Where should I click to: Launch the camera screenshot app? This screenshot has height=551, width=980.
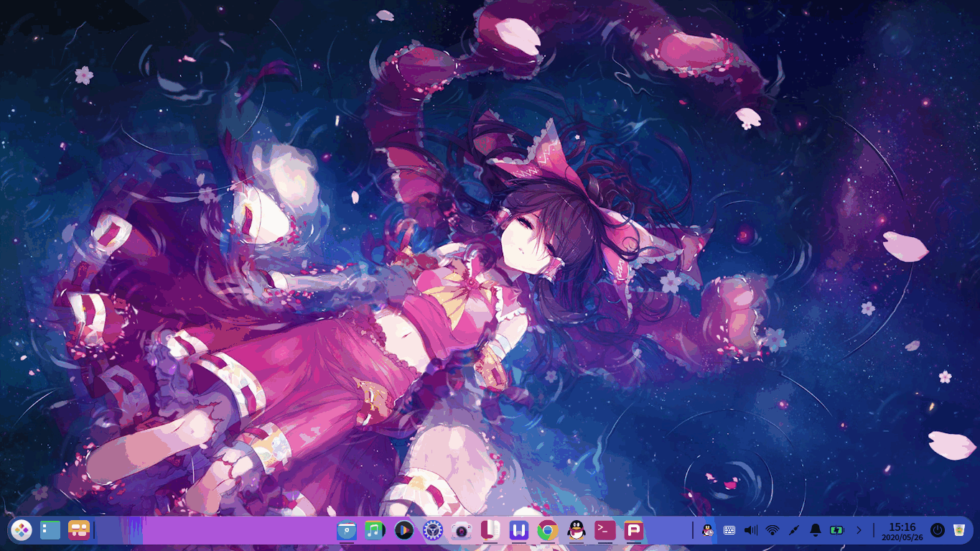point(461,531)
